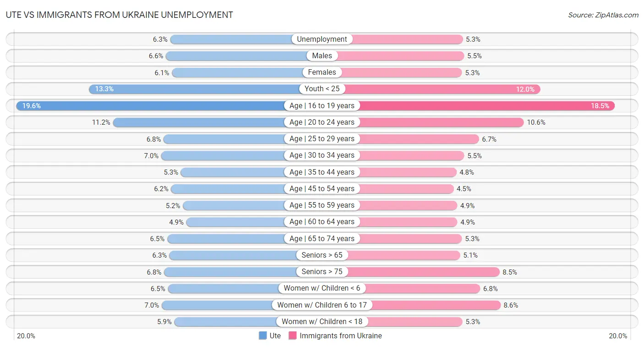Viewport: 644px width, 347px height.
Task: Click the chart title text
Action: [x=119, y=15]
